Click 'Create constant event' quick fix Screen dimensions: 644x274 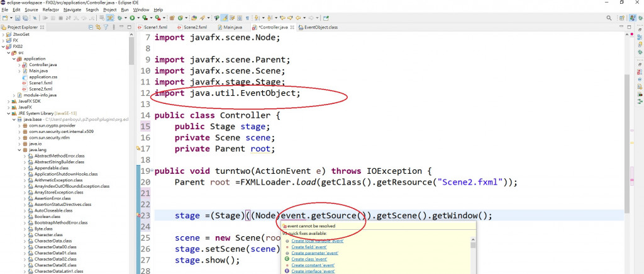(x=313, y=265)
